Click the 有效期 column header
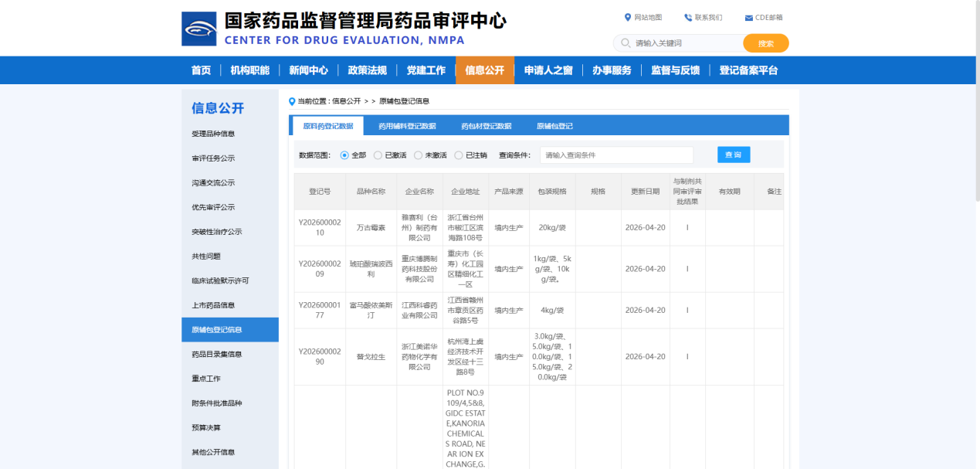 (x=730, y=192)
